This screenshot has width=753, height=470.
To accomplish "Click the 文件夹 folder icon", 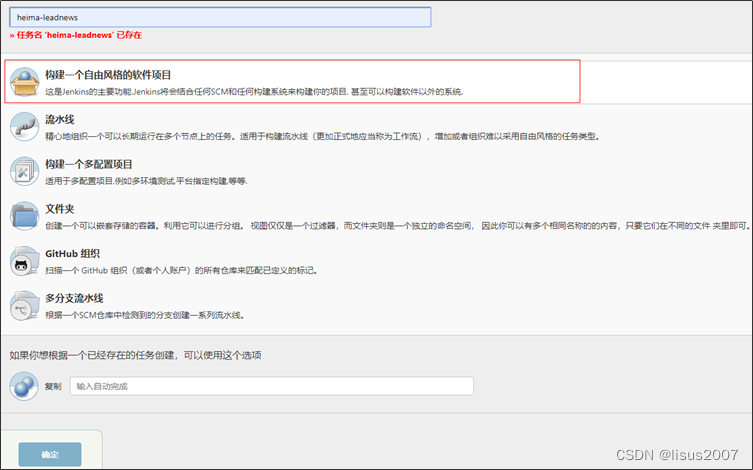I will coord(24,216).
